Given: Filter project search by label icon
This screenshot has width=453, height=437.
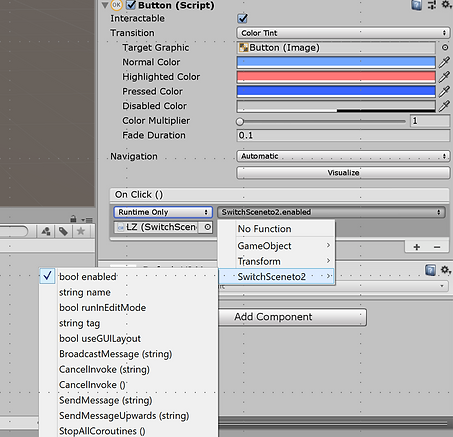Looking at the screenshot, I should (63, 231).
